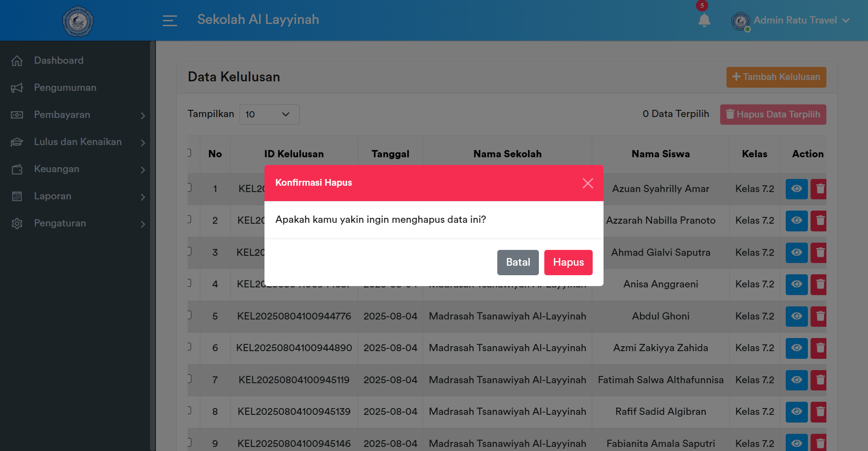The height and width of the screenshot is (451, 868).
Task: Open the Tampilkan entries dropdown
Action: coord(269,114)
